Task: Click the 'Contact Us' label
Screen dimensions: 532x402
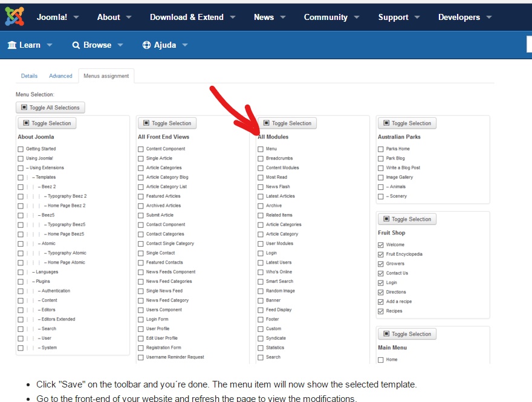Action: [397, 273]
